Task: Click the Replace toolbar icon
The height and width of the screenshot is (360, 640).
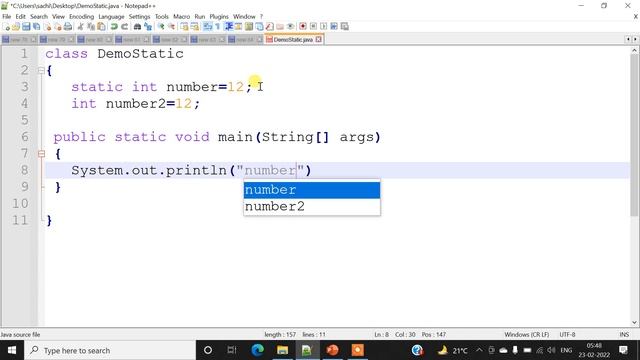Action: (148, 27)
